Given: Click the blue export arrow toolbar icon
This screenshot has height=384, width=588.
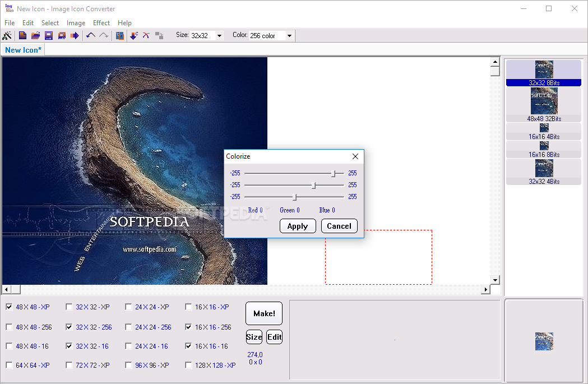Looking at the screenshot, I should click(75, 35).
